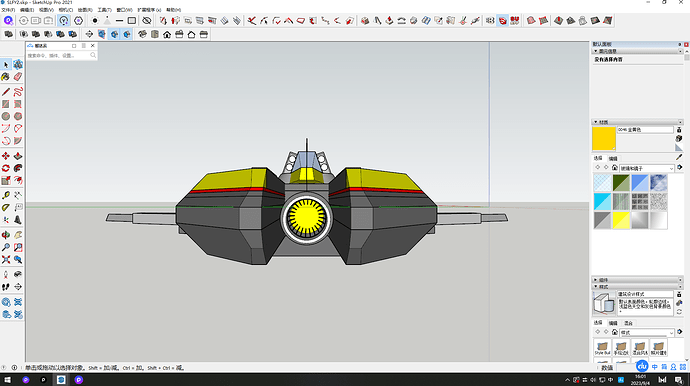Open the styles collection dropdown
Screen dimensions: 690x386
pos(647,332)
